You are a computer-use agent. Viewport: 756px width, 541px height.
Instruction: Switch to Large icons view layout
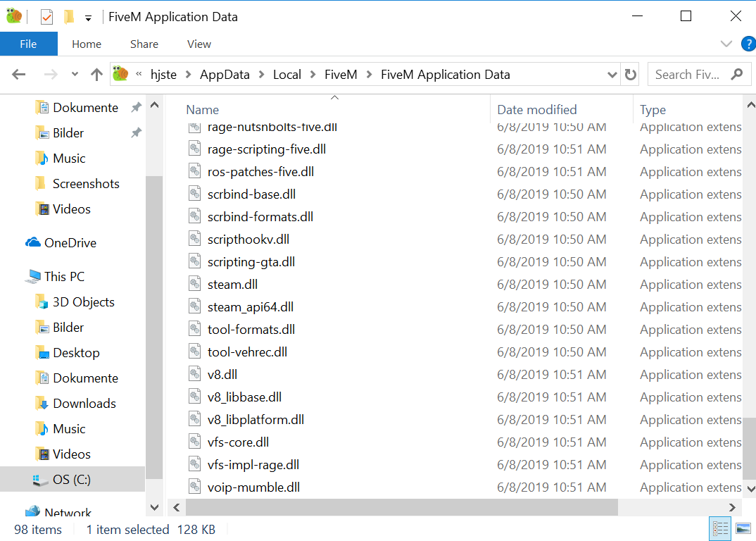coord(743,529)
